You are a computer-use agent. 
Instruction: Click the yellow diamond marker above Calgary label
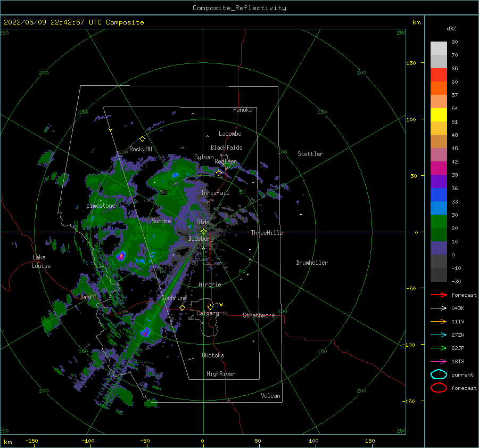click(x=210, y=307)
